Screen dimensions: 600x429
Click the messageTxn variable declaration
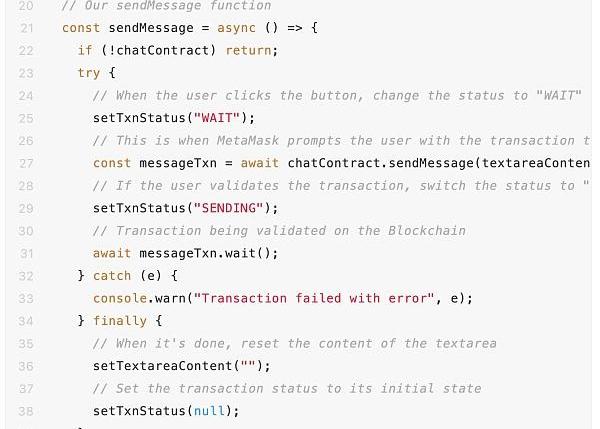[x=178, y=163]
